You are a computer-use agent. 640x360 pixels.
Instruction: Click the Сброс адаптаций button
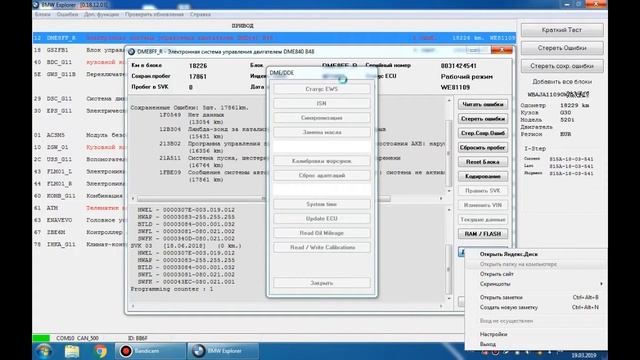pos(322,176)
